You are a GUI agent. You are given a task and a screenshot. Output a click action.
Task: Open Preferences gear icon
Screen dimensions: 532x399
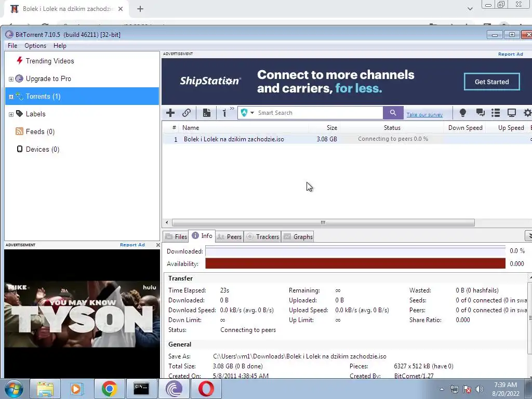pos(527,113)
